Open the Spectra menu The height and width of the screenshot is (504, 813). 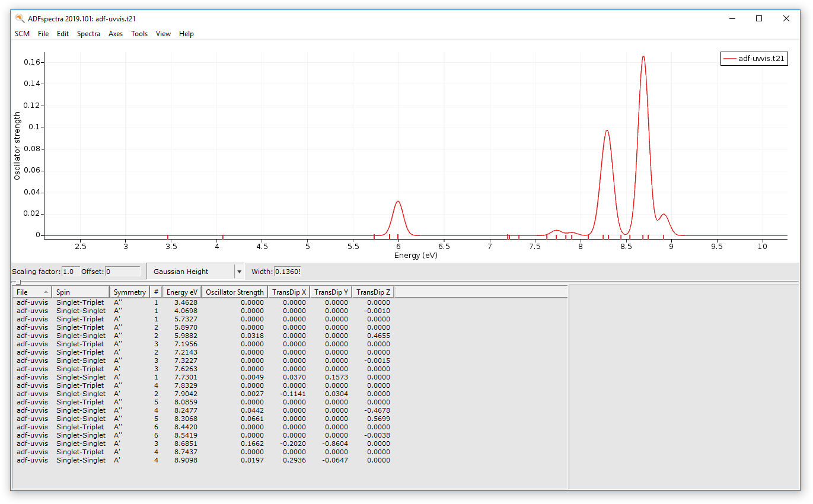pos(88,34)
